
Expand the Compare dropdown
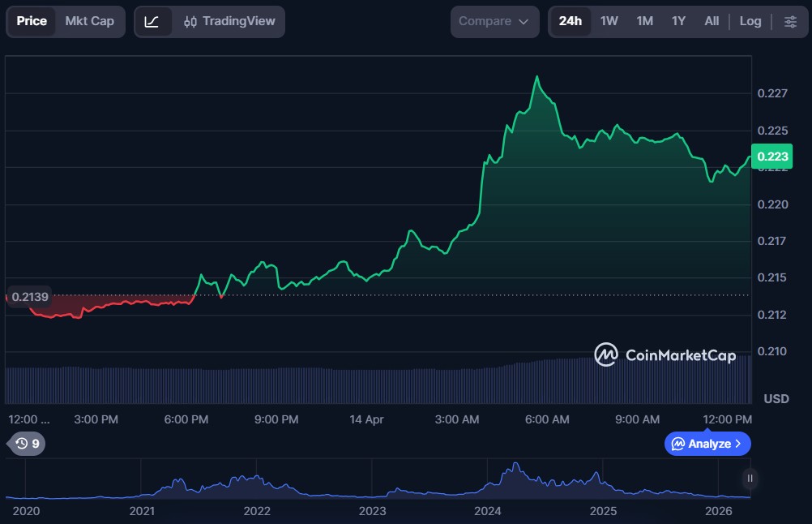[x=494, y=22]
